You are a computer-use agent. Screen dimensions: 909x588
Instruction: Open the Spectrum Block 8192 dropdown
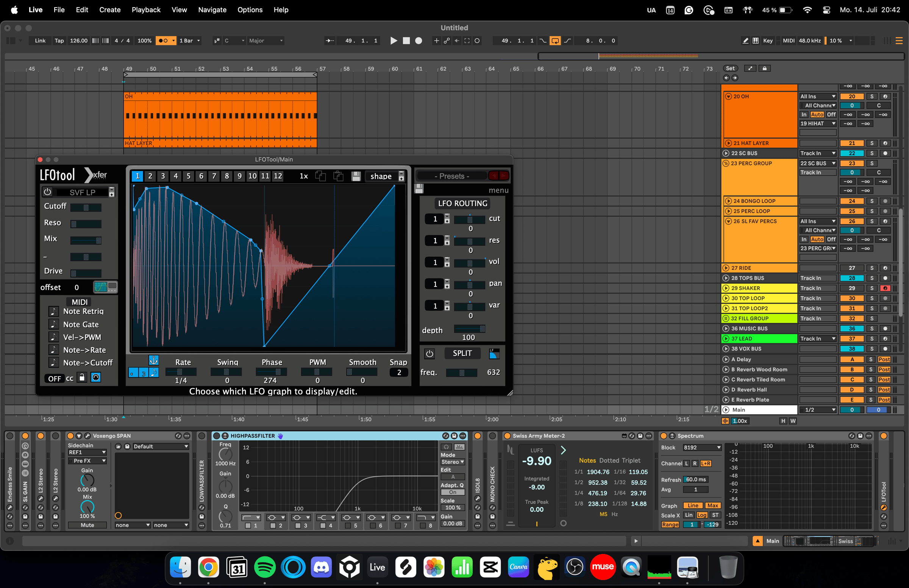(x=702, y=448)
